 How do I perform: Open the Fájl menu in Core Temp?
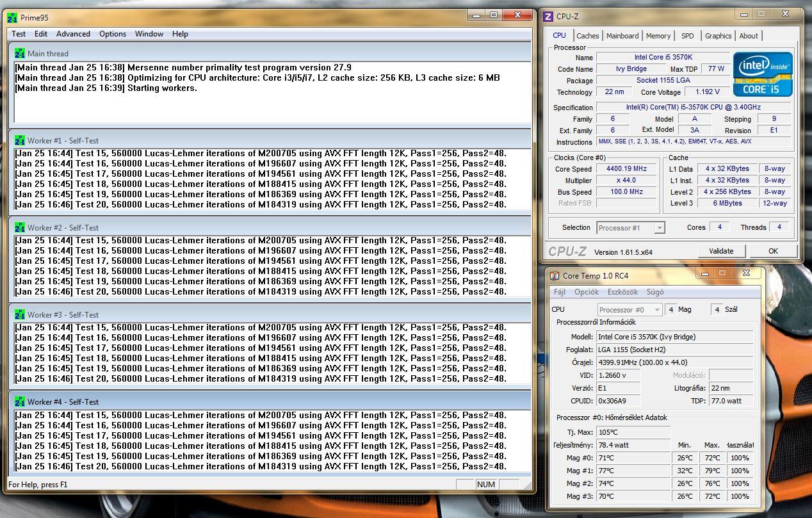pos(560,292)
